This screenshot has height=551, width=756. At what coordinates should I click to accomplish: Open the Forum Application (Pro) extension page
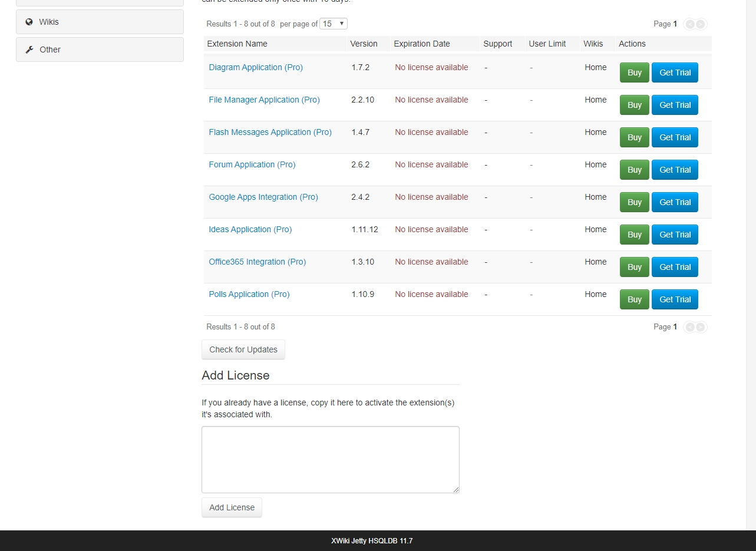252,164
